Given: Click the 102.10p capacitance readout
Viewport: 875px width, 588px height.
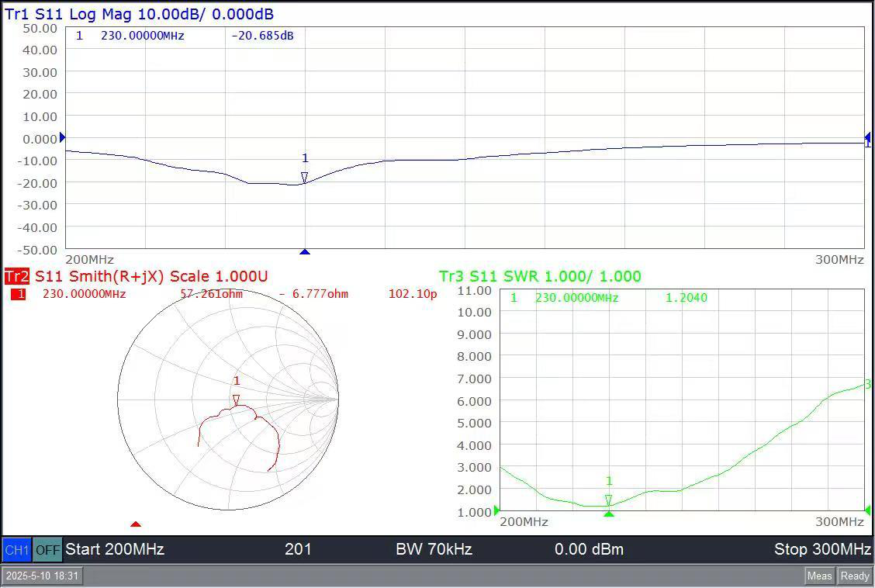Looking at the screenshot, I should click(x=413, y=294).
